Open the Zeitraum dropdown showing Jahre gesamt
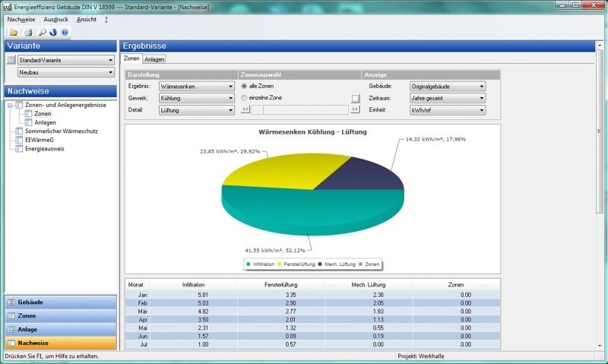 point(448,98)
